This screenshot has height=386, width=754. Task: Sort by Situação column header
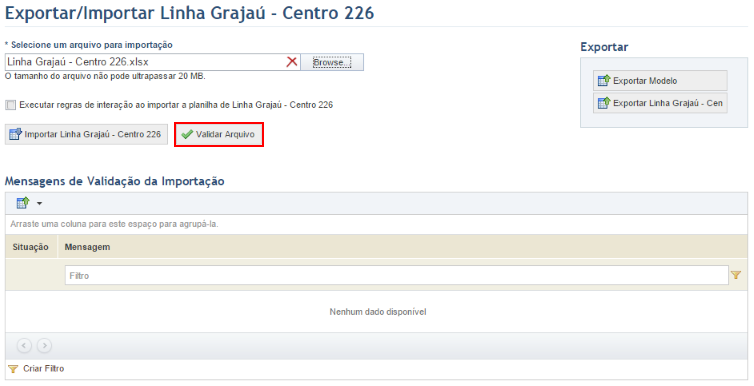(31, 247)
